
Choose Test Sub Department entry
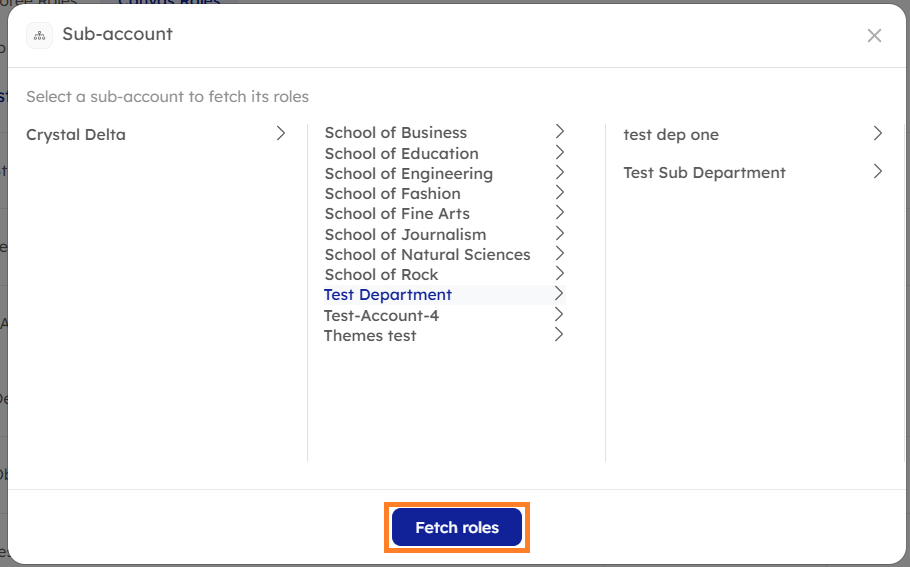[x=704, y=173]
